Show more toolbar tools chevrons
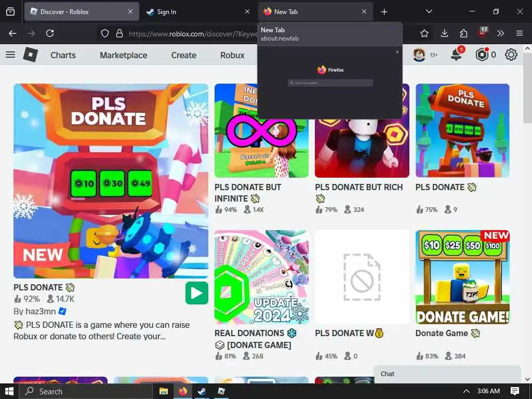 coord(500,33)
